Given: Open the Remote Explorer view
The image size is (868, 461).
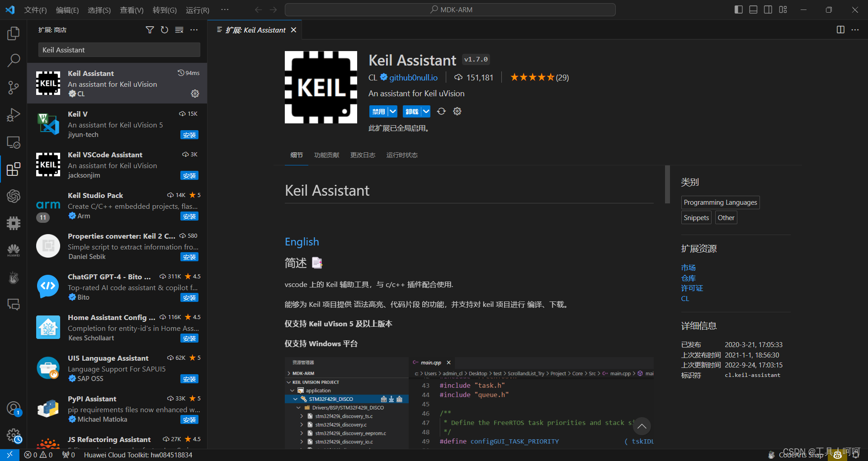Looking at the screenshot, I should coord(14,142).
